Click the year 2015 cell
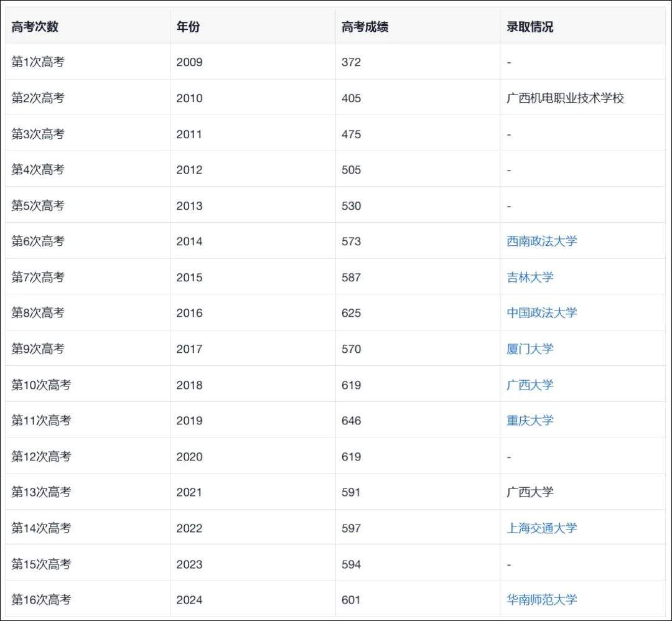 [253, 278]
